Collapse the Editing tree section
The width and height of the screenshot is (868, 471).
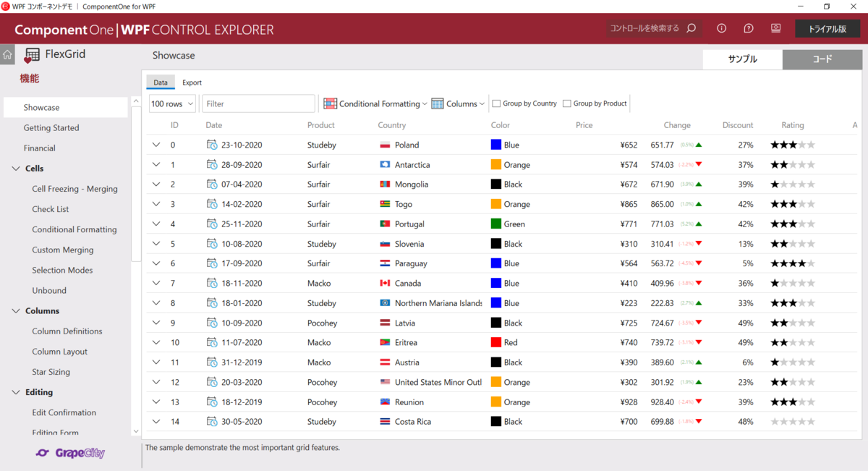tap(17, 392)
